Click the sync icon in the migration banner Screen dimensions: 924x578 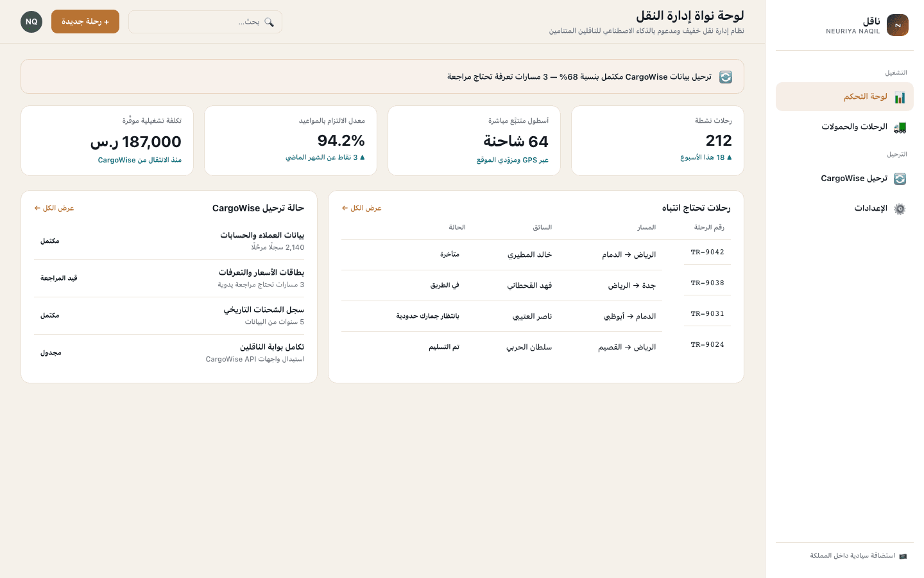coord(726,77)
